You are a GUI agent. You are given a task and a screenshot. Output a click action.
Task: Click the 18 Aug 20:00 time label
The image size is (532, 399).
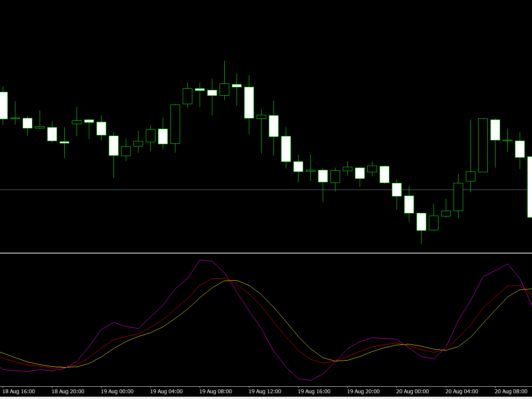[68, 391]
